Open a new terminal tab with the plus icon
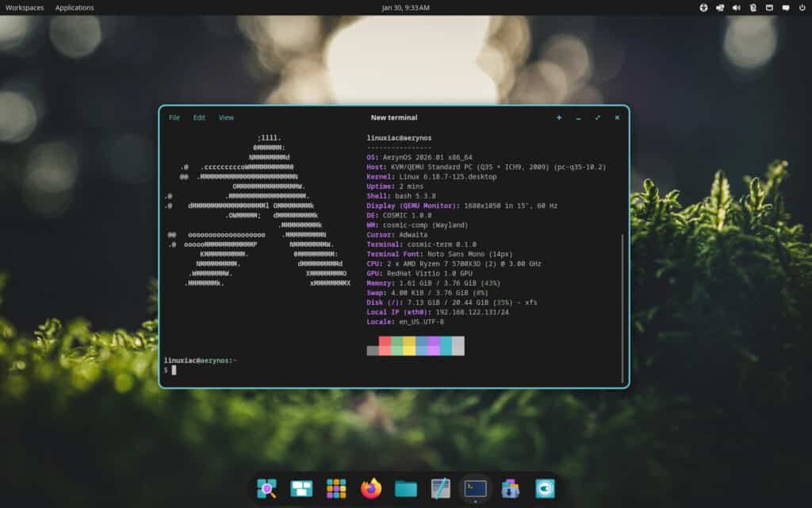 coord(559,117)
